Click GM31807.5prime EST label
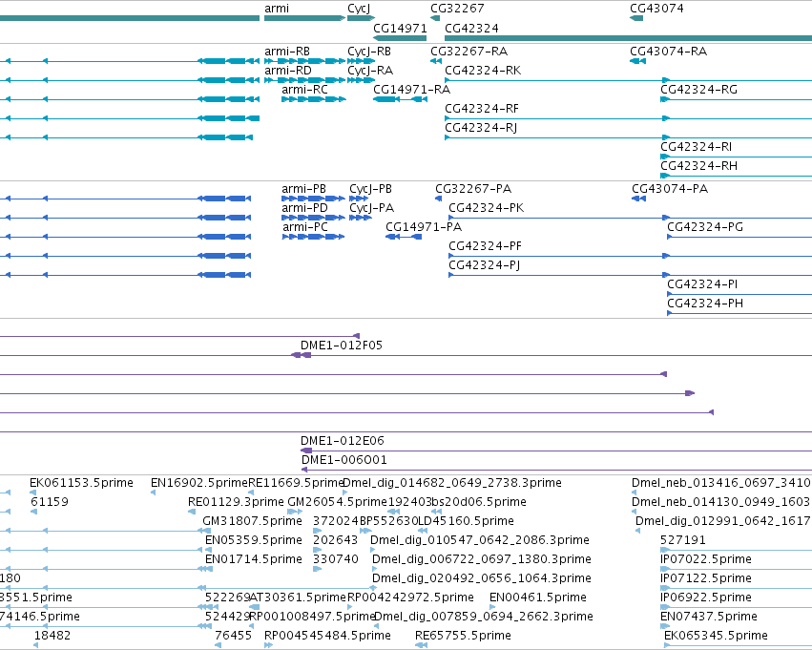This screenshot has width=812, height=650. point(252,521)
